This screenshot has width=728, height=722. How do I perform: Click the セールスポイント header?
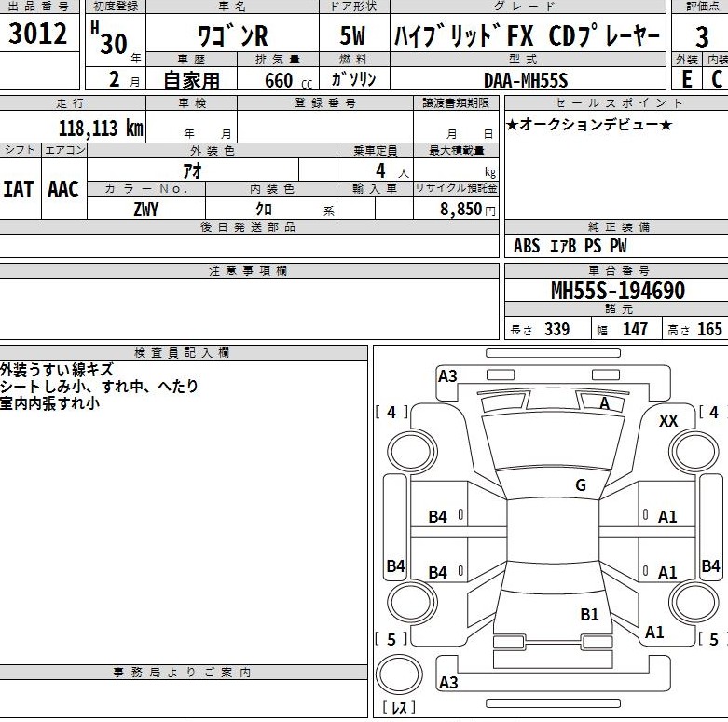click(618, 103)
